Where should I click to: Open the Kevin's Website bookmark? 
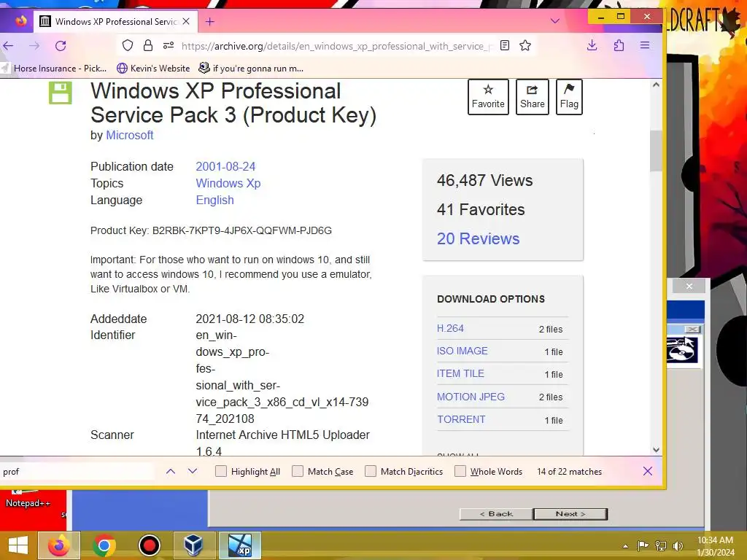coord(153,69)
